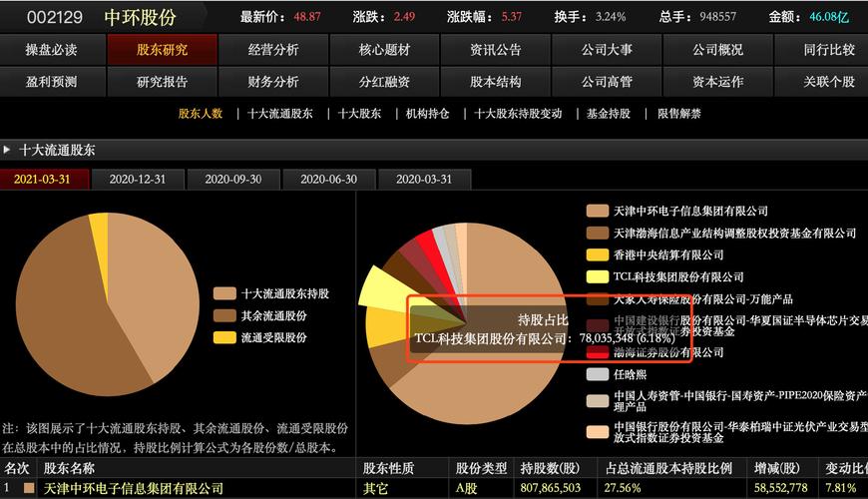868x499 pixels.
Task: Collapse the 十大流通股东 section triangle
Action: (x=7, y=150)
